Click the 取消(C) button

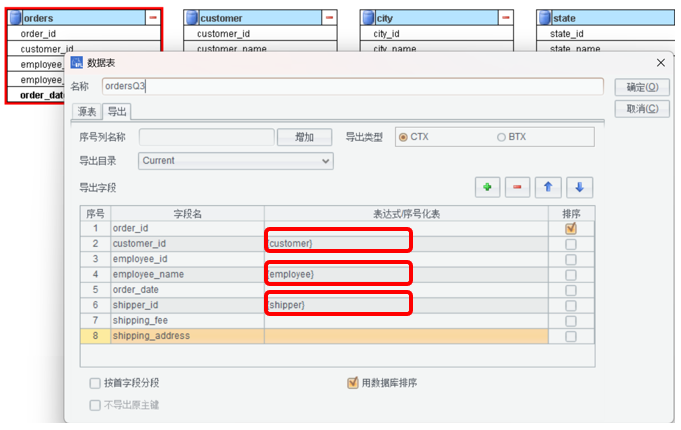point(642,109)
